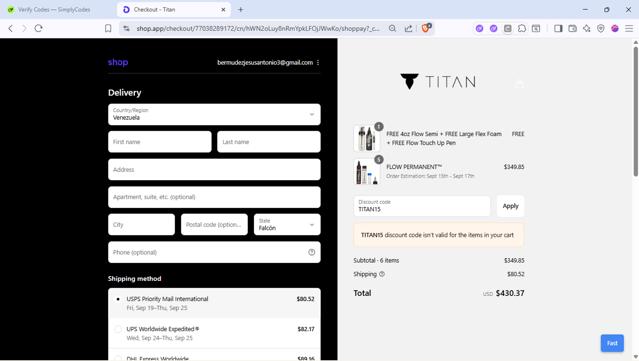Open the chat bubble extension icon
Viewport: 639px width, 361px height.
point(522,28)
